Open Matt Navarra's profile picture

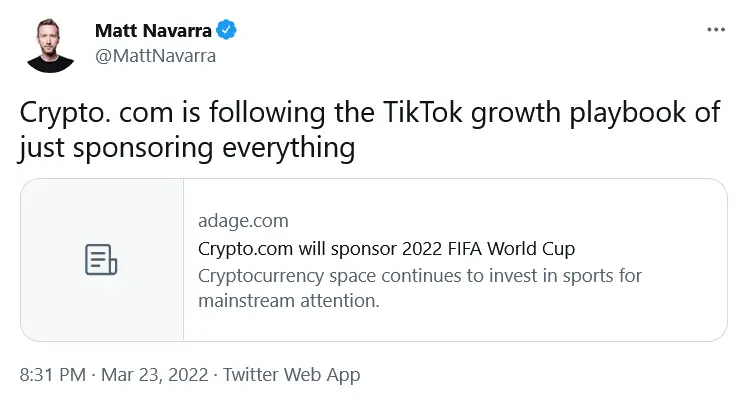[x=50, y=44]
